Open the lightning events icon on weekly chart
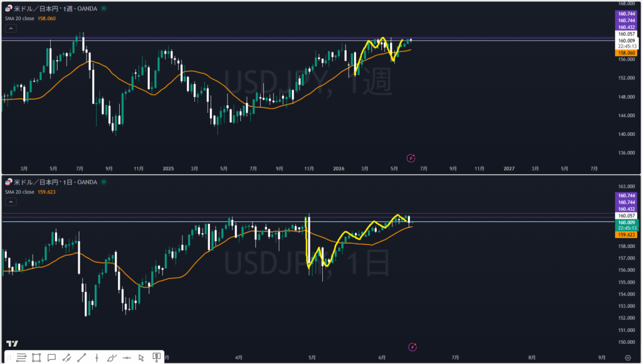Screen dimensions: 642x364 (x=411, y=158)
